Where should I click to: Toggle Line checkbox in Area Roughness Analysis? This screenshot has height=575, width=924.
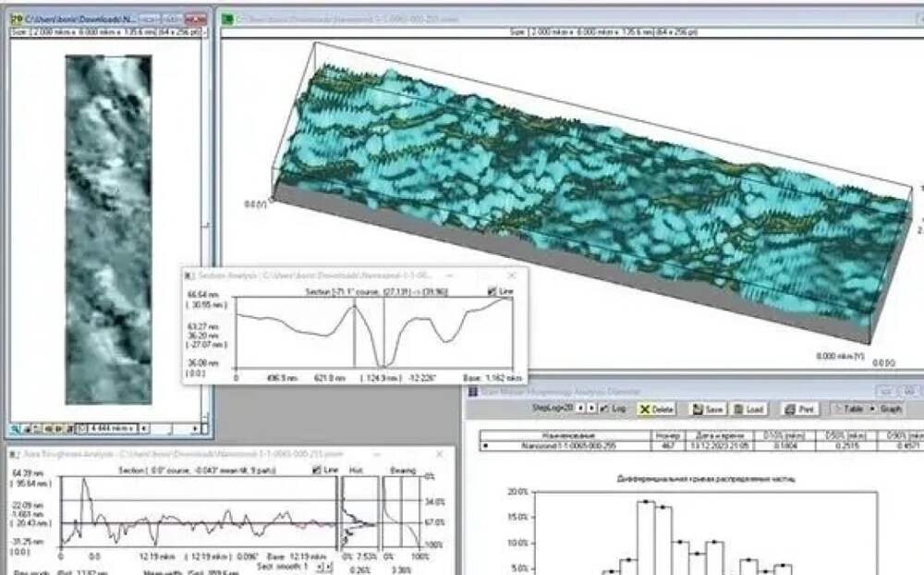pyautogui.click(x=319, y=470)
